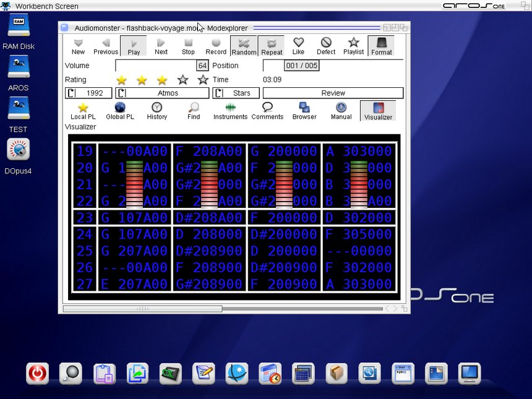532x399 pixels.
Task: Click the New toolbar icon
Action: point(78,46)
